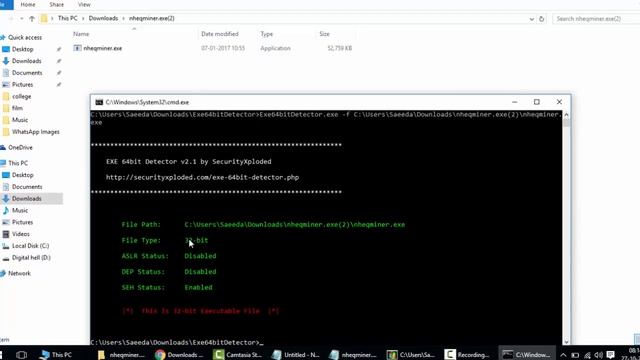Click the '32-bit' File Type value
The image size is (640, 360).
[x=196, y=240]
